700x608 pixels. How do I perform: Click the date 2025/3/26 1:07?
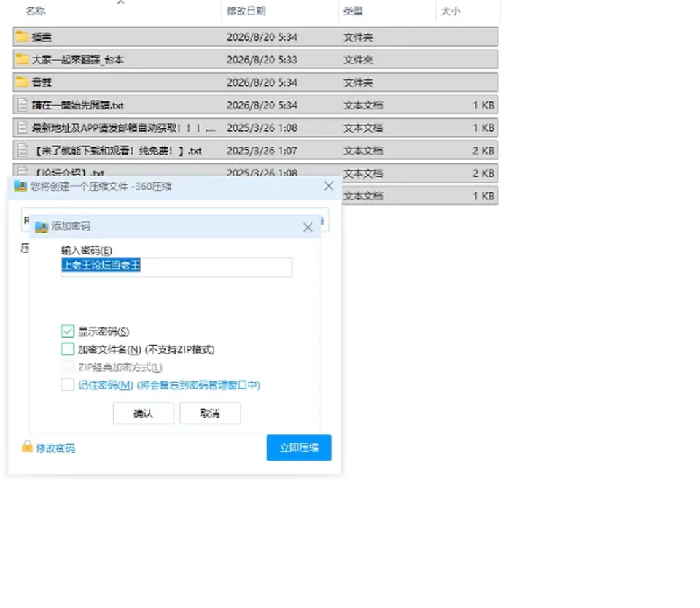point(262,151)
